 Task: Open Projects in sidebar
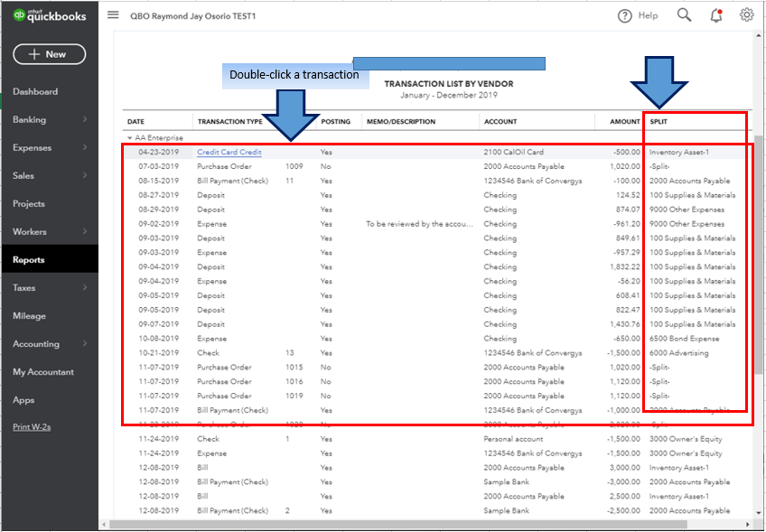point(29,204)
